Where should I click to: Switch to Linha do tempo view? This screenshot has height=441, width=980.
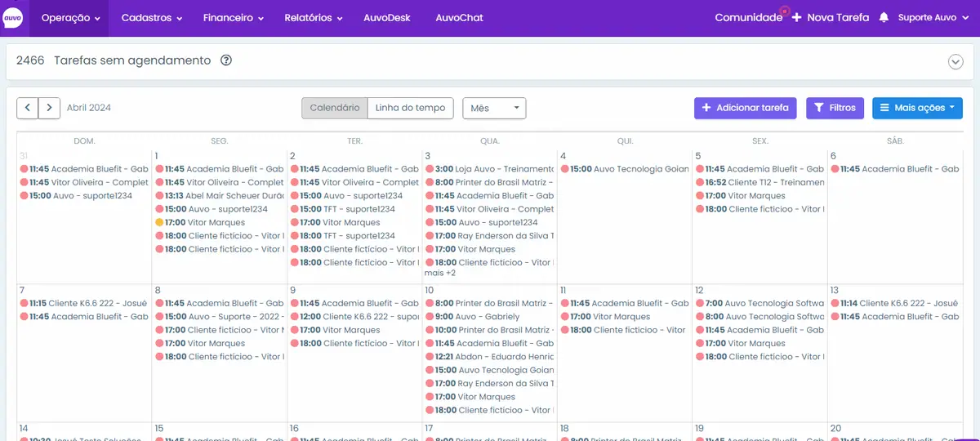[x=410, y=108]
